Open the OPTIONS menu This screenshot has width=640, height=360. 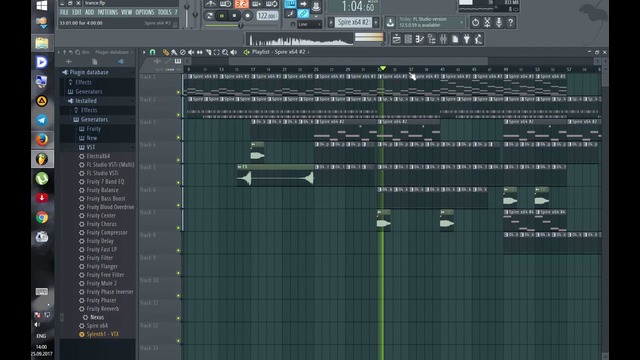[145, 12]
